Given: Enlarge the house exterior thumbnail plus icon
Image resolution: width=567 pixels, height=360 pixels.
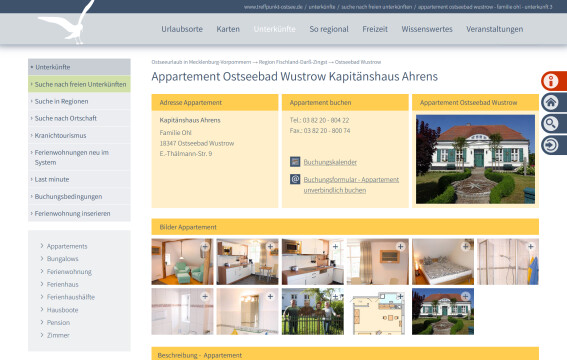Looking at the screenshot, I should pyautogui.click(x=465, y=296).
